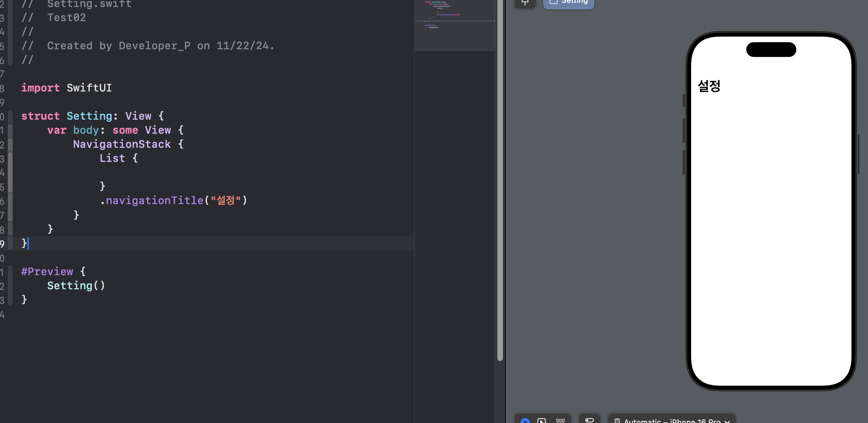868x423 pixels.
Task: Select the Setting preview tab
Action: (x=568, y=3)
